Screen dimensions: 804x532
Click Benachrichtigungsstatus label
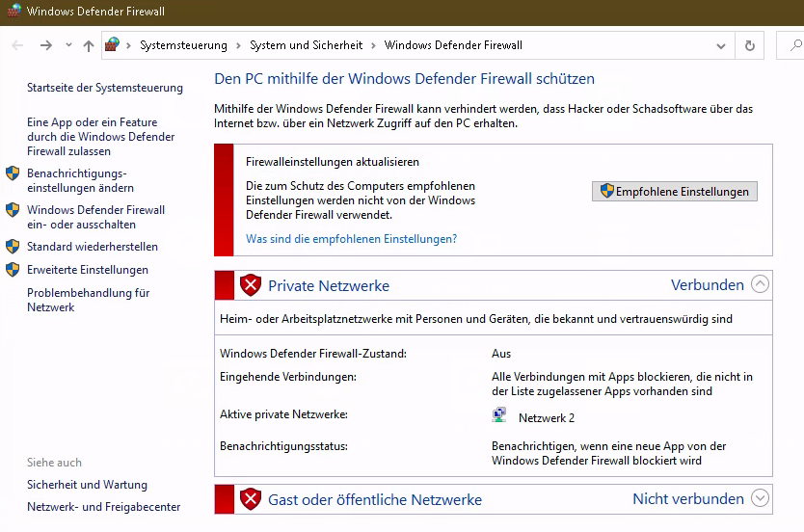[x=283, y=446]
